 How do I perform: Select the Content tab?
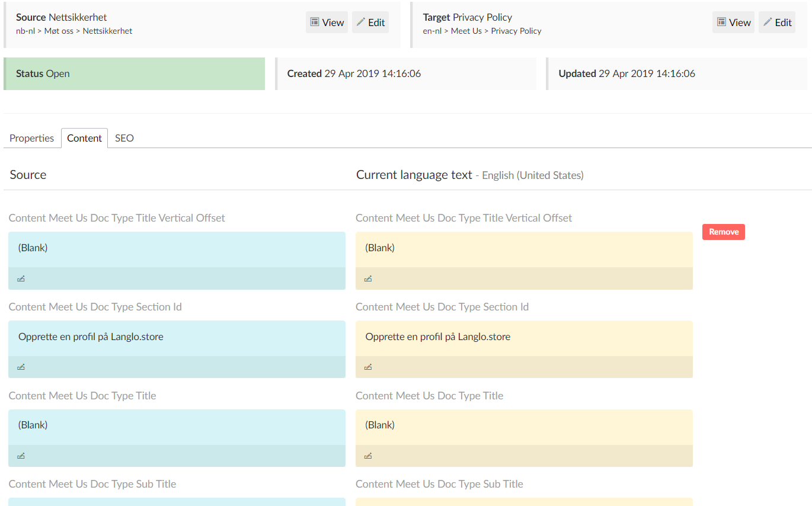pyautogui.click(x=84, y=138)
